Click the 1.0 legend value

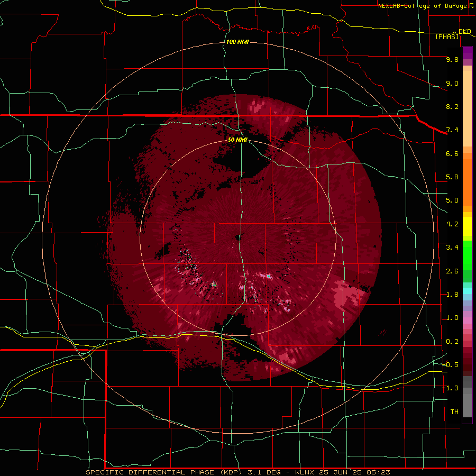(x=452, y=318)
